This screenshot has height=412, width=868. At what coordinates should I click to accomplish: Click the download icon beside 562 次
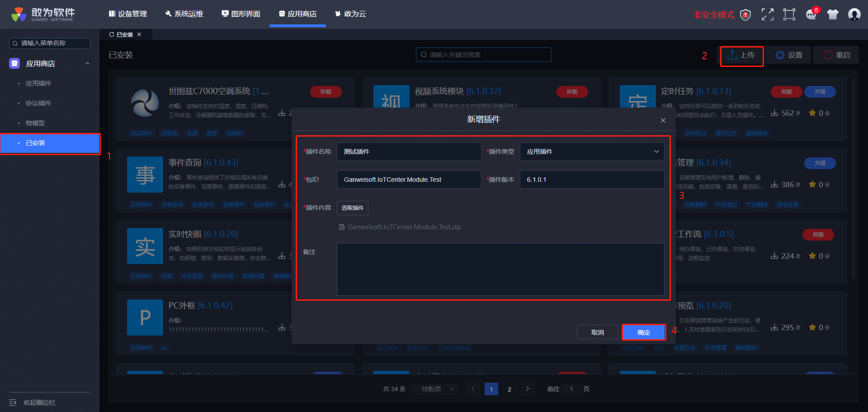click(774, 113)
